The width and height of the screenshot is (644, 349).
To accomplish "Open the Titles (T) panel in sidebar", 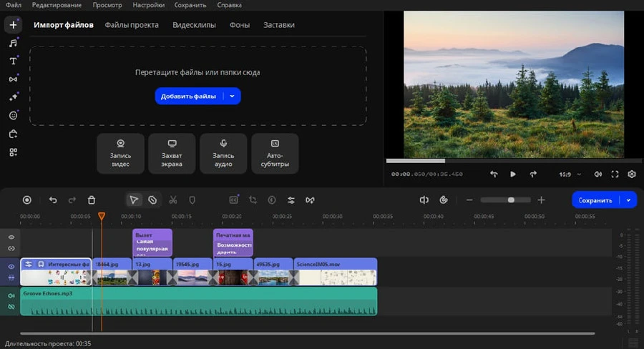I will pyautogui.click(x=13, y=61).
